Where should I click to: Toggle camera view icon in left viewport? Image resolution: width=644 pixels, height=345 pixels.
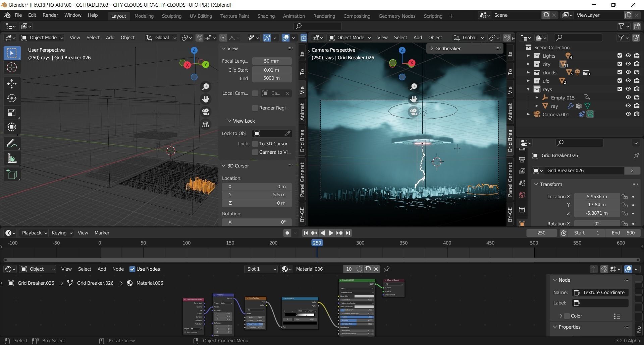click(206, 112)
